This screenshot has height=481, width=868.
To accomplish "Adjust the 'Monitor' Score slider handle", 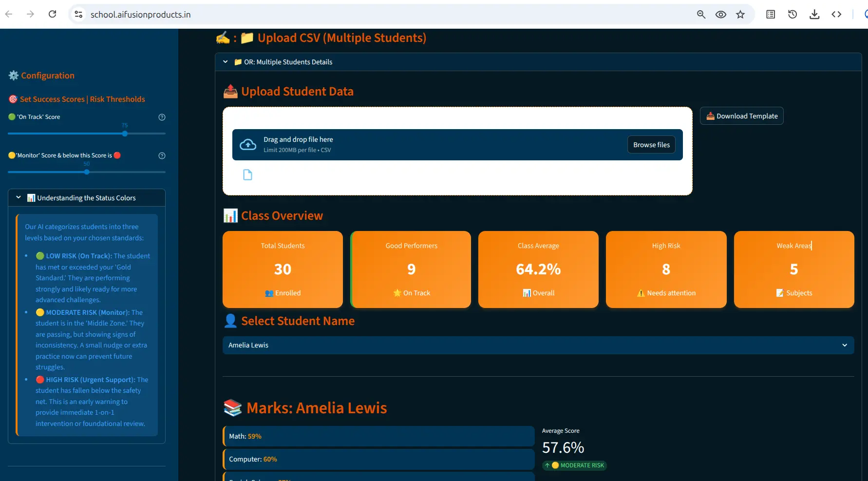I will click(x=87, y=172).
